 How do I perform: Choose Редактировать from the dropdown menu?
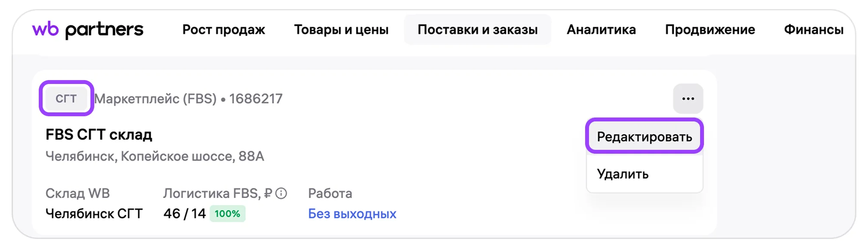[x=644, y=137]
